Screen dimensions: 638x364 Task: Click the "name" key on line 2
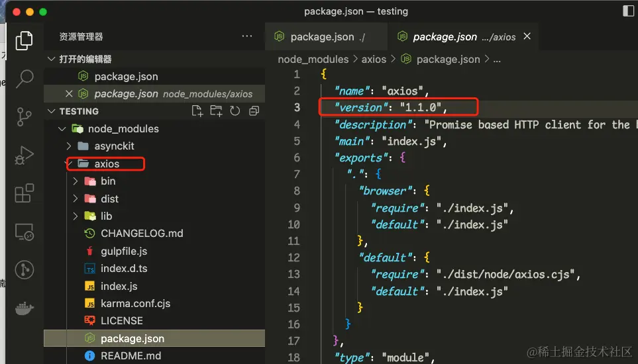coord(352,91)
